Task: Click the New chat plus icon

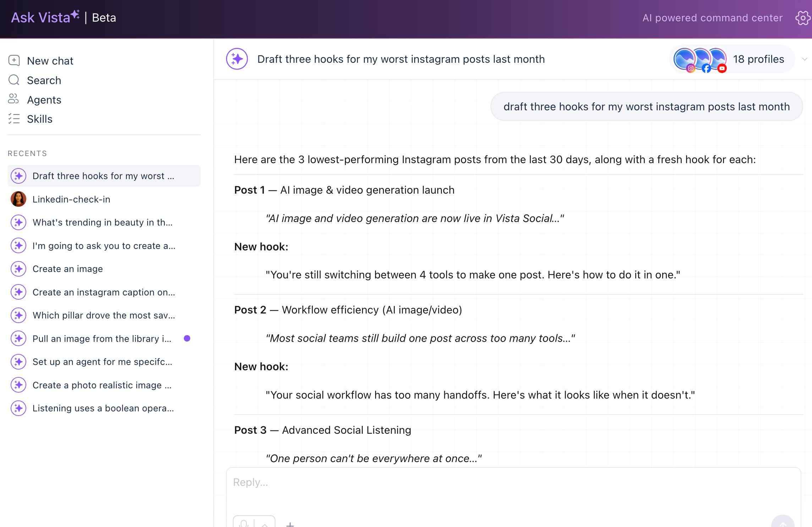Action: [14, 60]
